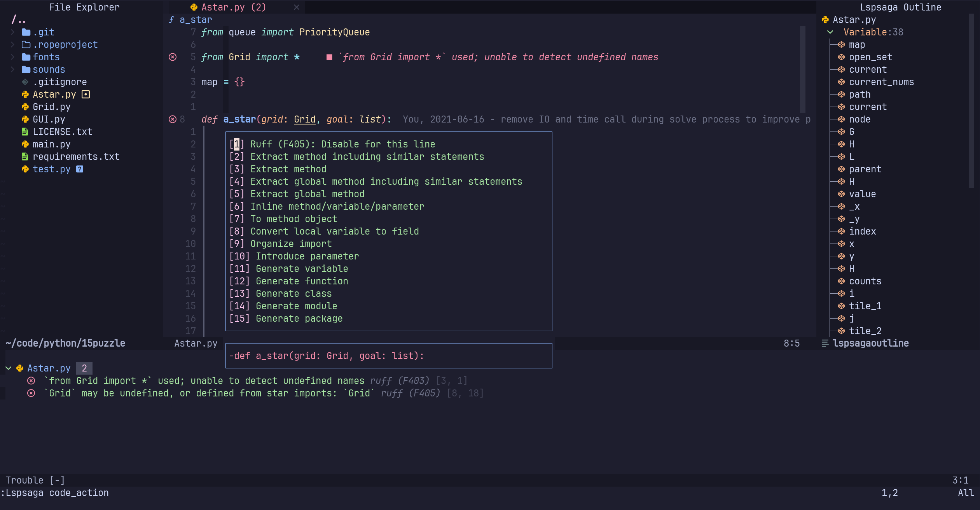The width and height of the screenshot is (980, 510).
Task: Collapse the Variable:38 outline group
Action: point(830,32)
